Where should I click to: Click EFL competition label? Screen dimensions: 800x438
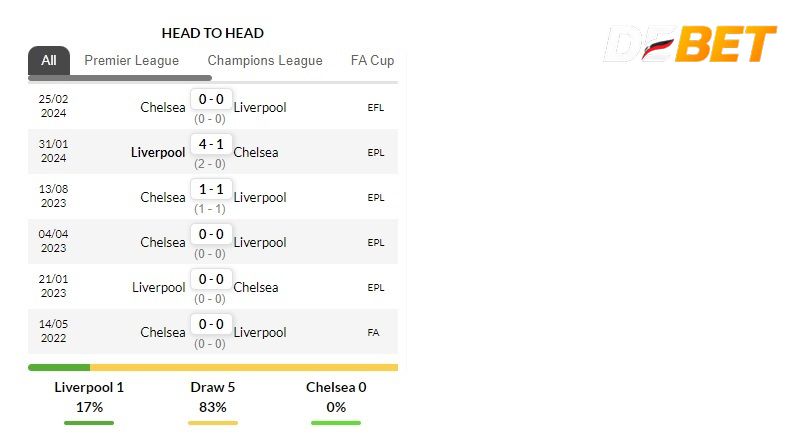(x=376, y=107)
